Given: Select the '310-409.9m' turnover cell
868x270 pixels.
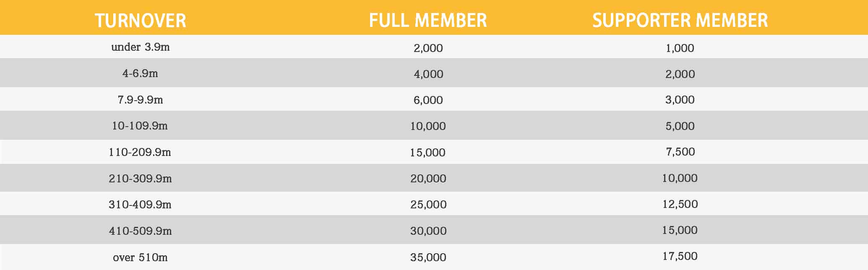Looking at the screenshot, I should (x=140, y=205).
